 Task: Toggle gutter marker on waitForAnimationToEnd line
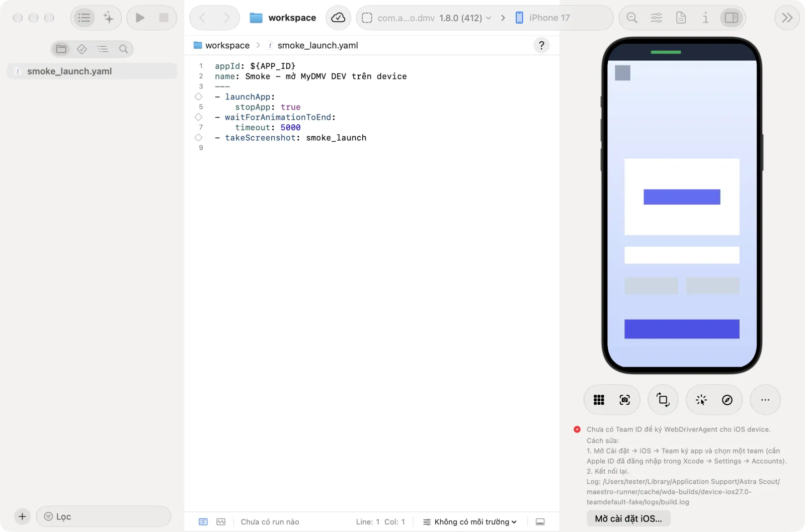198,117
